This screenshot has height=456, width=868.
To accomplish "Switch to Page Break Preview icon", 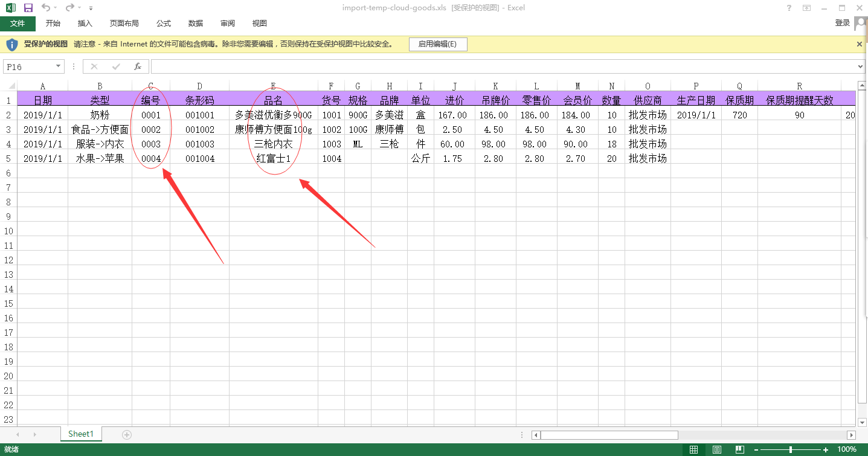I will tap(739, 449).
